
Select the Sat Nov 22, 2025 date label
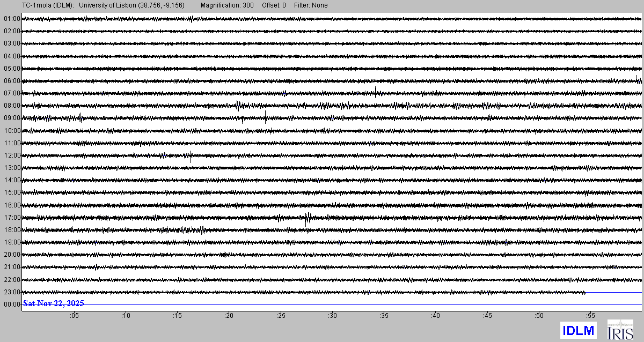click(54, 303)
